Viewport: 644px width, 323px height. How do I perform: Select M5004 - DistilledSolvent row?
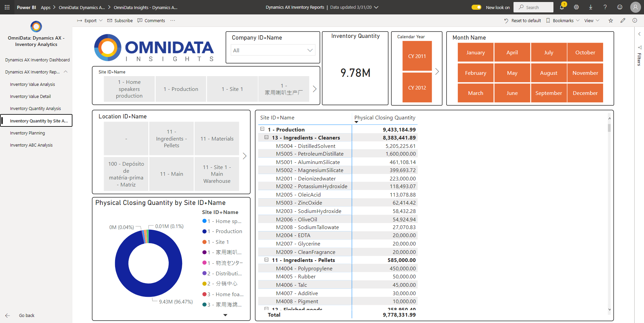click(337, 146)
